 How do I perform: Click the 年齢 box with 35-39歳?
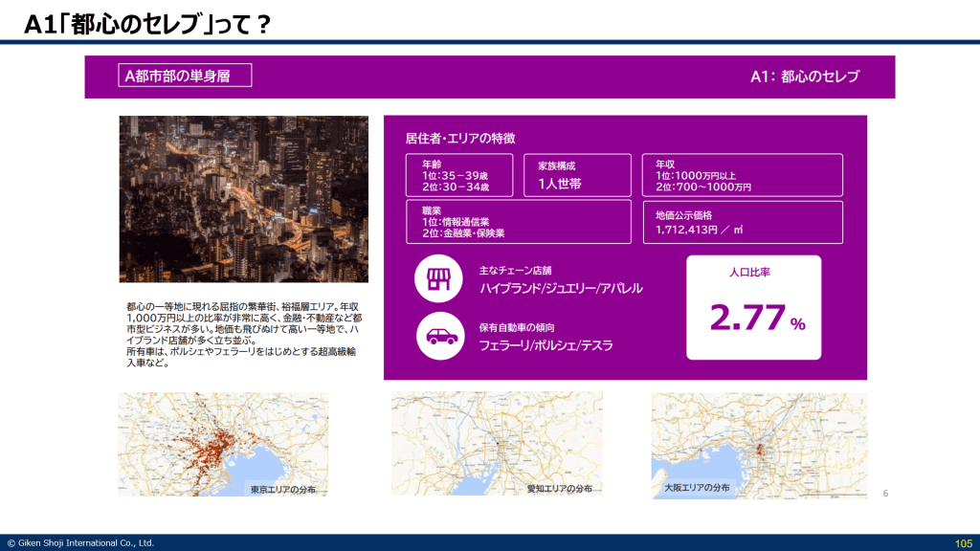coord(459,176)
